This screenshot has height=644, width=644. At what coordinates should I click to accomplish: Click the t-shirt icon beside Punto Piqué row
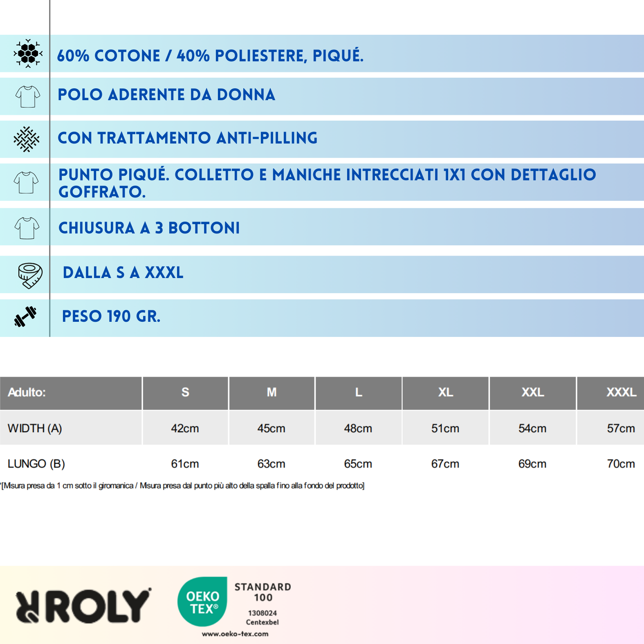(26, 182)
